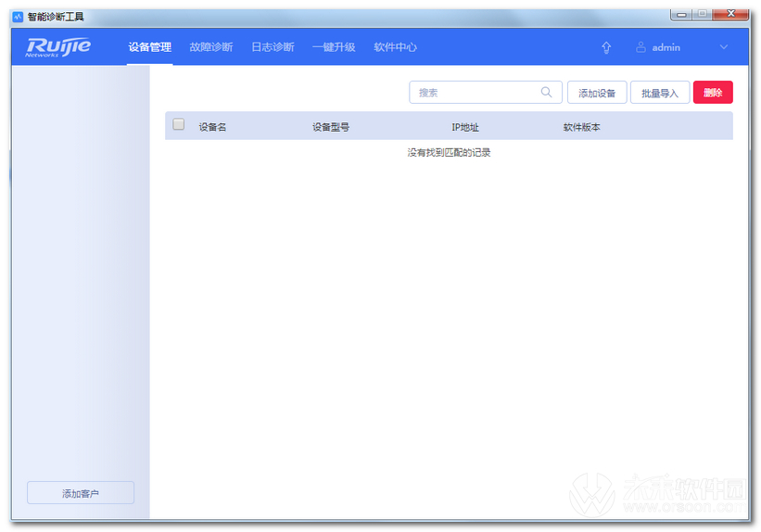Click the 批量导入 button
The height and width of the screenshot is (532, 761).
(660, 93)
